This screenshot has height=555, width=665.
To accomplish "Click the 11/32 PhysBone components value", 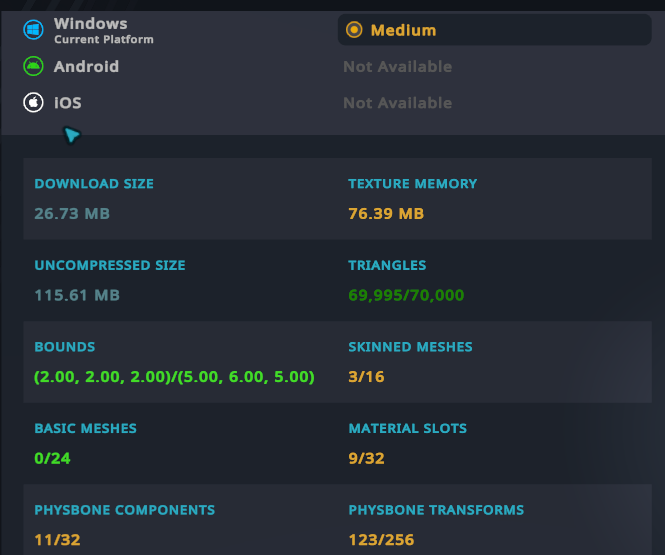I will point(57,540).
